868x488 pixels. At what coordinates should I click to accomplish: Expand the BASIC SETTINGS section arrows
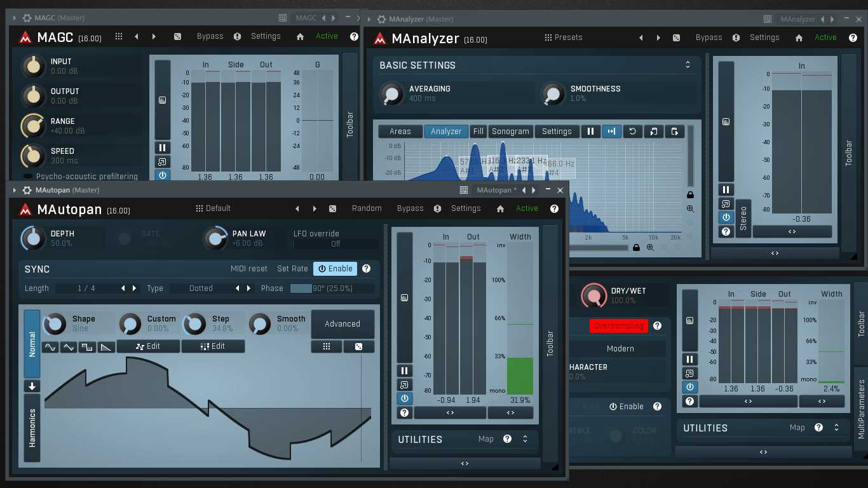tap(688, 65)
